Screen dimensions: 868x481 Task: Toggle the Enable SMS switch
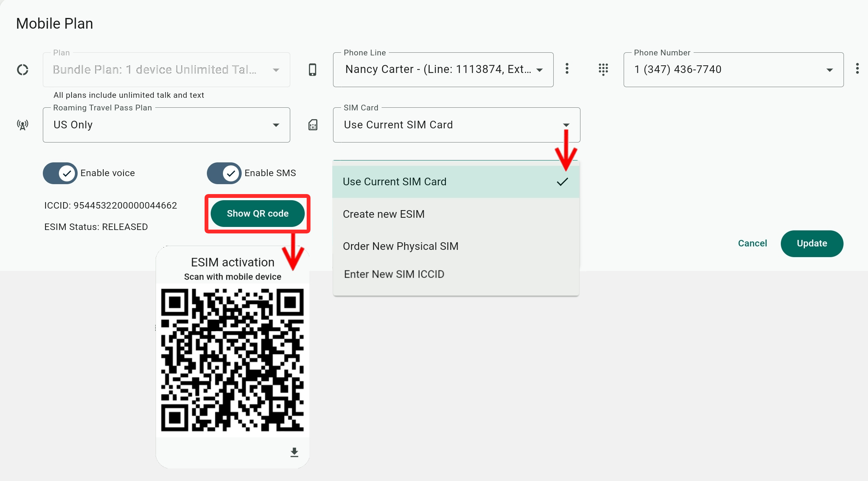pyautogui.click(x=224, y=173)
